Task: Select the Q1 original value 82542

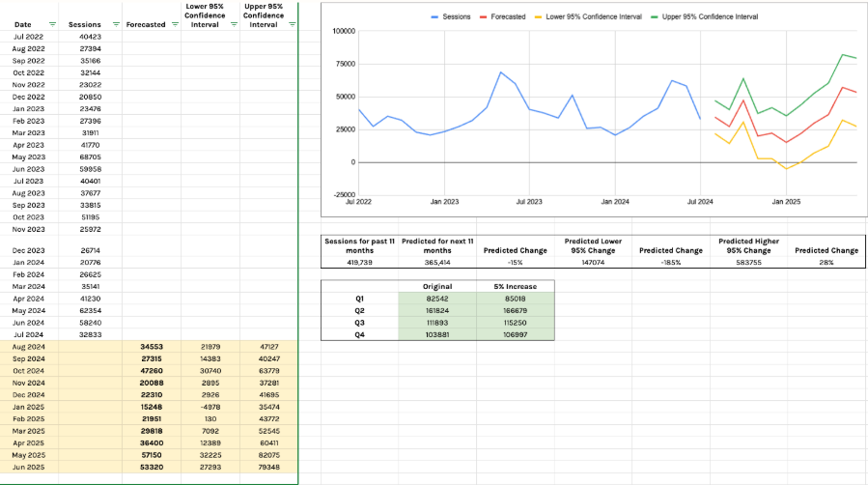Action: [437, 299]
